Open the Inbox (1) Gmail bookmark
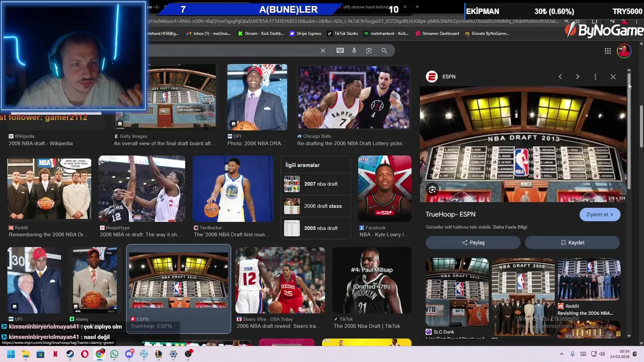The image size is (644, 362). pos(208,34)
